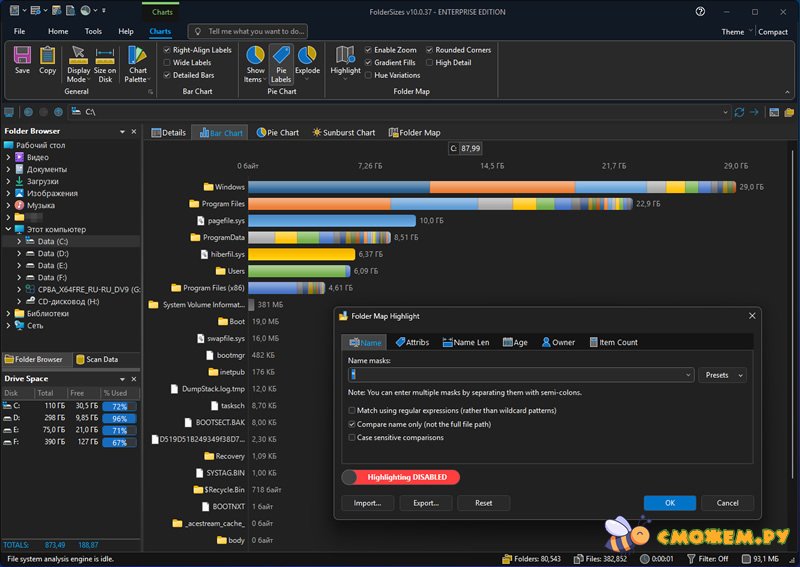The width and height of the screenshot is (800, 567).
Task: Click the Explode pie chart icon
Action: tap(307, 60)
